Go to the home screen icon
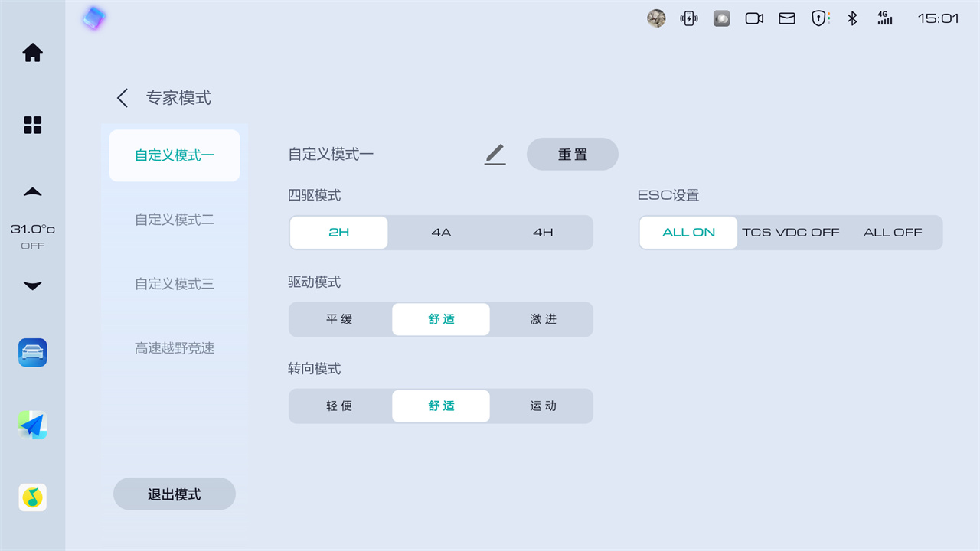This screenshot has height=551, width=980. coord(32,53)
